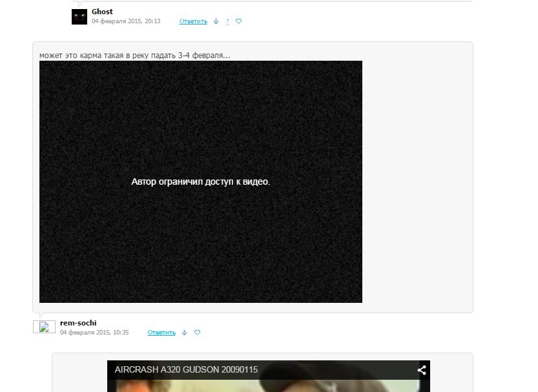
Task: Like Ghost's comment with the heart icon
Action: [238, 21]
